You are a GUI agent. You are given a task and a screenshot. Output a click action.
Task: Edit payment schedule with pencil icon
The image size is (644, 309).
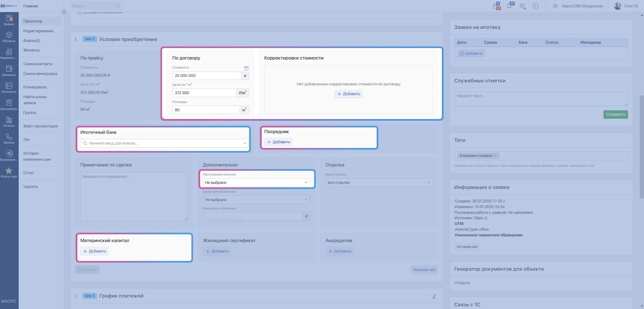434,296
